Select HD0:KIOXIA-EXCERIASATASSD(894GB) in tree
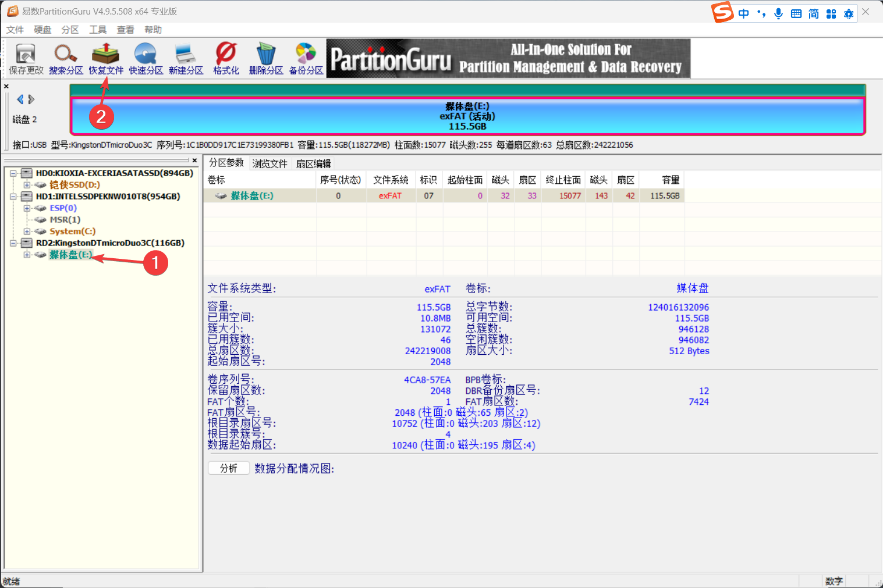The width and height of the screenshot is (883, 588). coord(114,173)
